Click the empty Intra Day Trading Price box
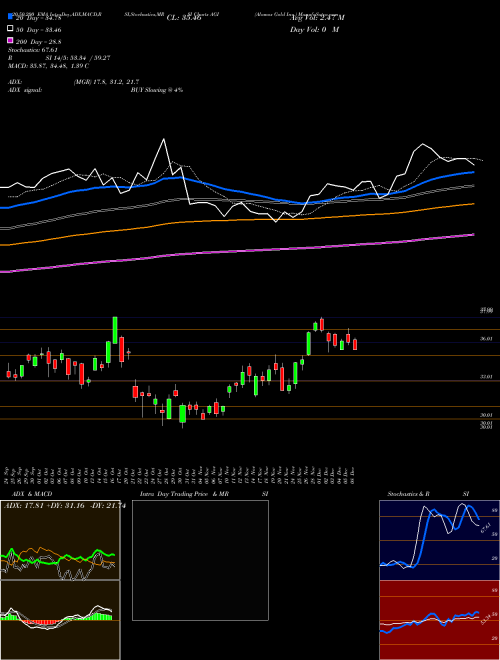Image resolution: width=500 pixels, height=660 pixels. 200,560
